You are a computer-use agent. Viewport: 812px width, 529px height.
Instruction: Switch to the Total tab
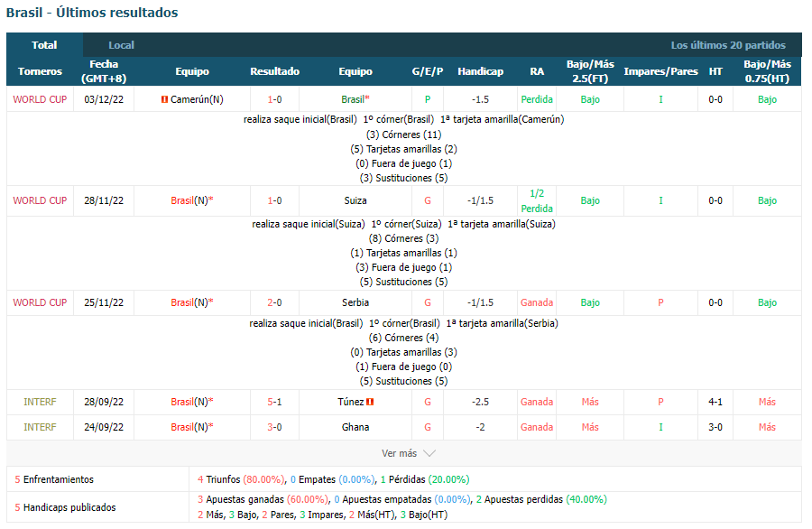click(44, 45)
